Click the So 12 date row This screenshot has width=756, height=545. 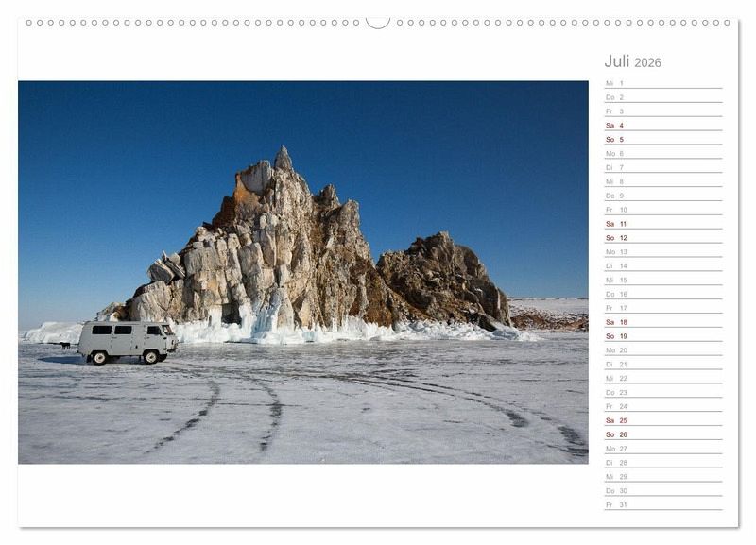point(661,238)
